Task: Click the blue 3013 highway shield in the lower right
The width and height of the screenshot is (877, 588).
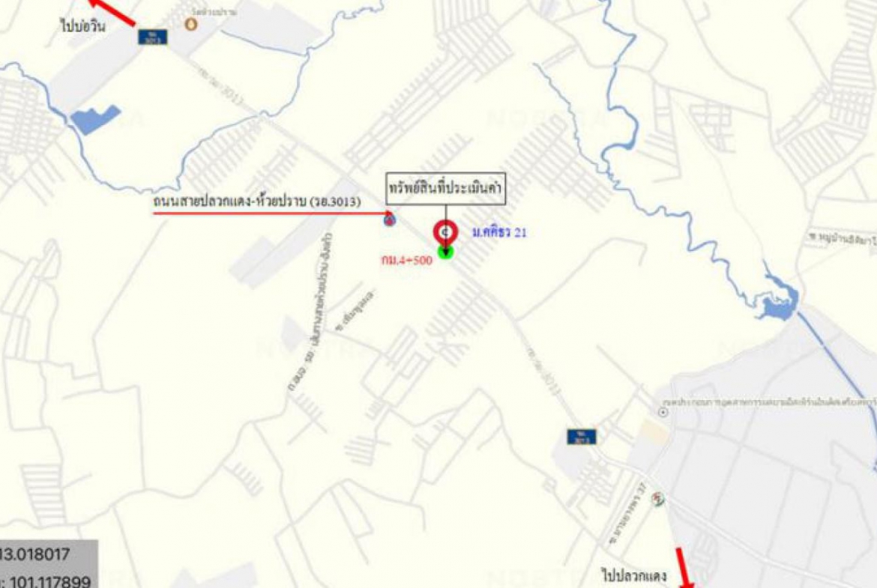Action: 582,437
